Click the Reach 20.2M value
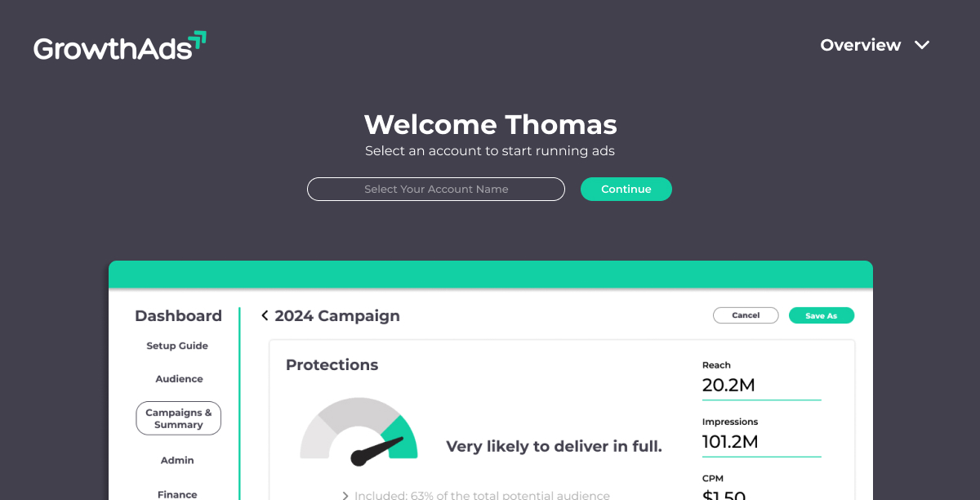 (x=728, y=385)
